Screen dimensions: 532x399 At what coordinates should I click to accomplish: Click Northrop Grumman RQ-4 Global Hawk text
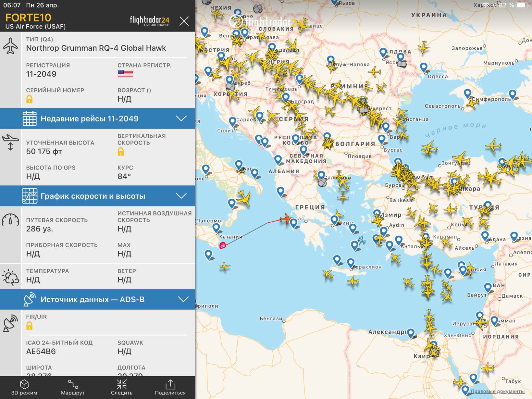coord(96,48)
